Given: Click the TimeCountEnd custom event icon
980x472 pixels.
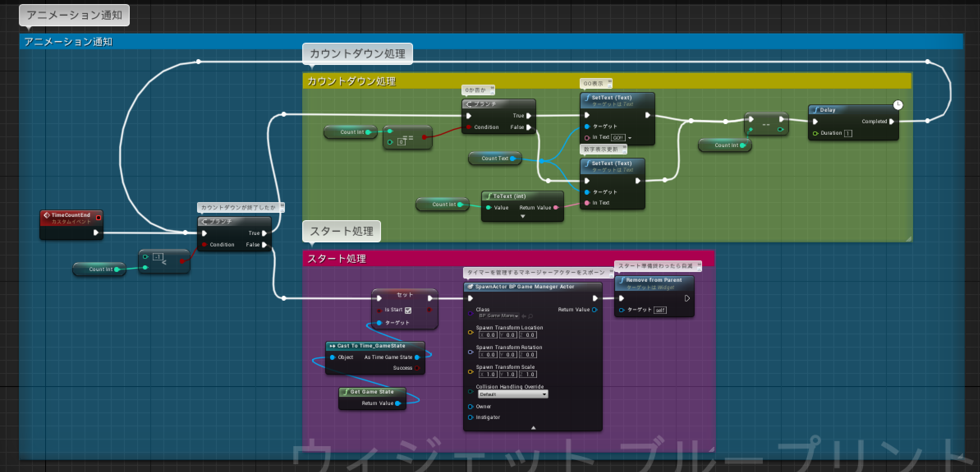Looking at the screenshot, I should (x=46, y=215).
